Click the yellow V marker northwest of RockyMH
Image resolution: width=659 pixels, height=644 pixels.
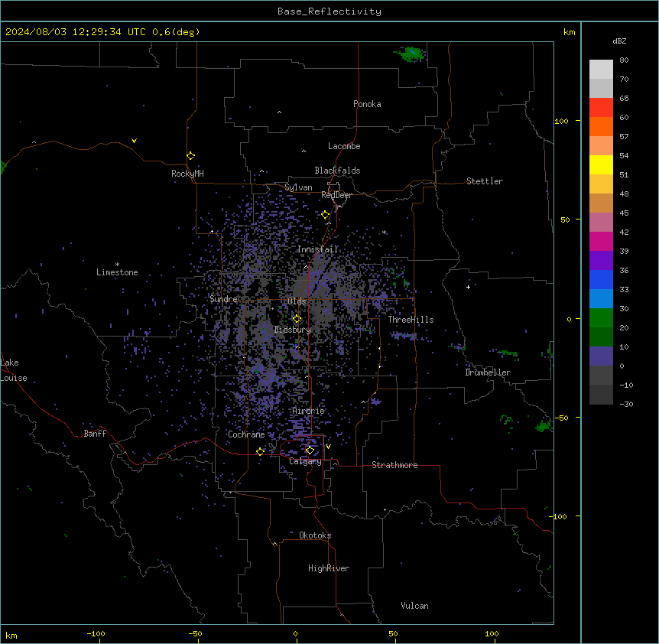point(134,141)
